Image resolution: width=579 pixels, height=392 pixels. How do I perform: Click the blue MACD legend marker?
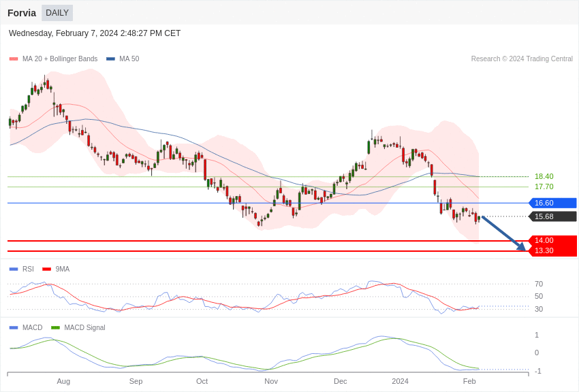(x=14, y=328)
